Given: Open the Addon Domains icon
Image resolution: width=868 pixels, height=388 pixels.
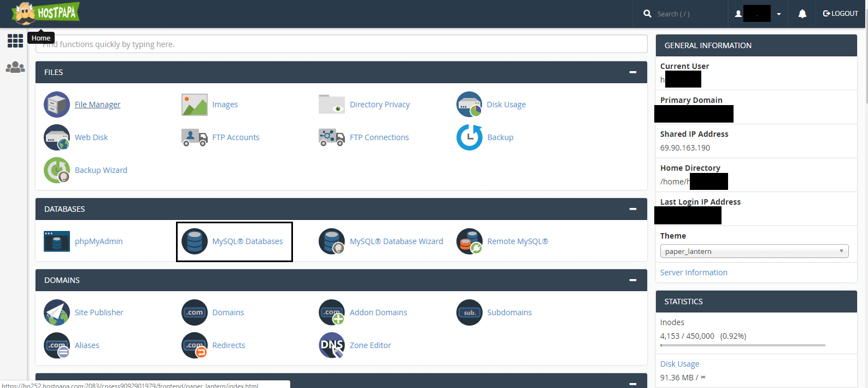Looking at the screenshot, I should [332, 312].
